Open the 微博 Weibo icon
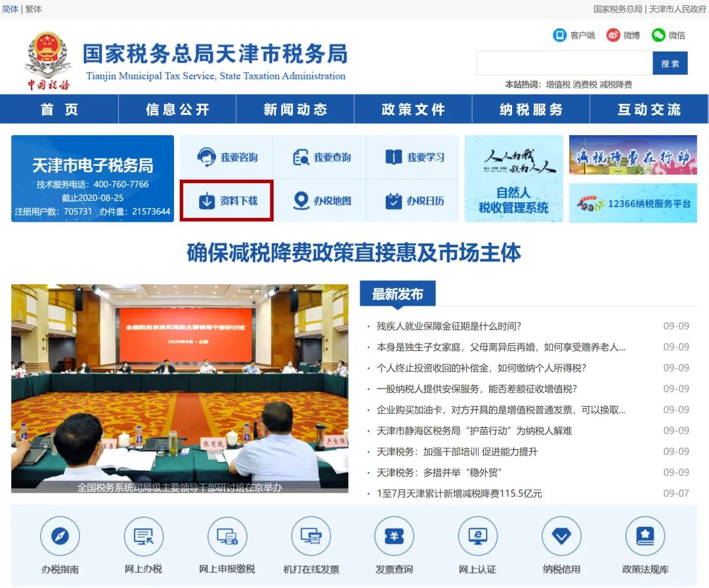 (613, 35)
